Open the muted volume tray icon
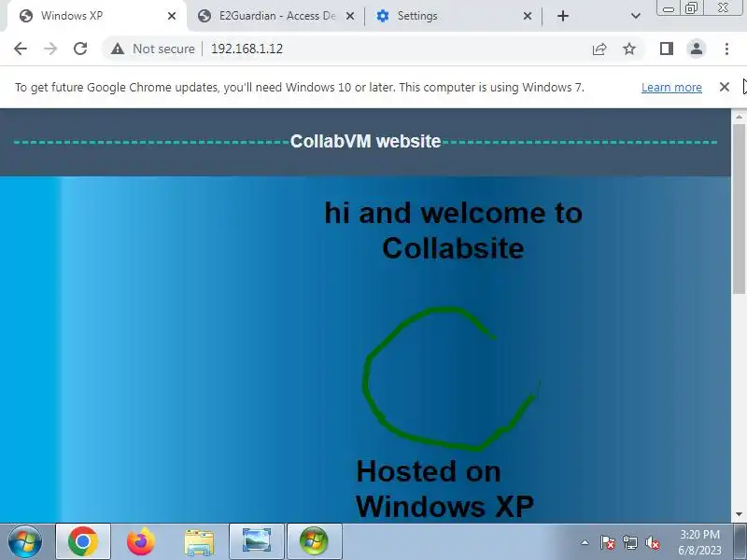Image resolution: width=747 pixels, height=560 pixels. tap(652, 542)
